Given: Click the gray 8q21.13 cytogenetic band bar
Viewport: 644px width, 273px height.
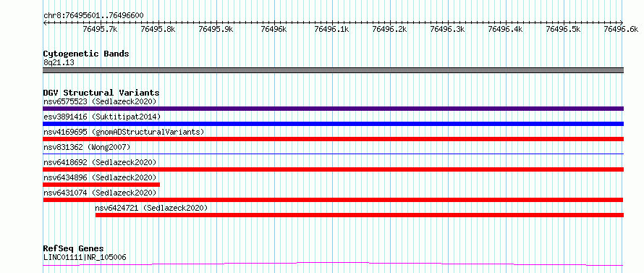Looking at the screenshot, I should 333,70.
